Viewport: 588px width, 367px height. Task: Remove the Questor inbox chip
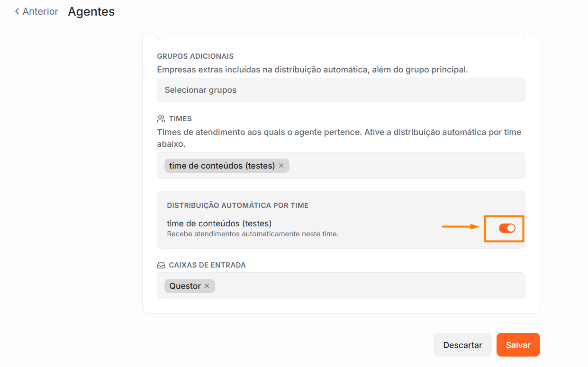[207, 286]
